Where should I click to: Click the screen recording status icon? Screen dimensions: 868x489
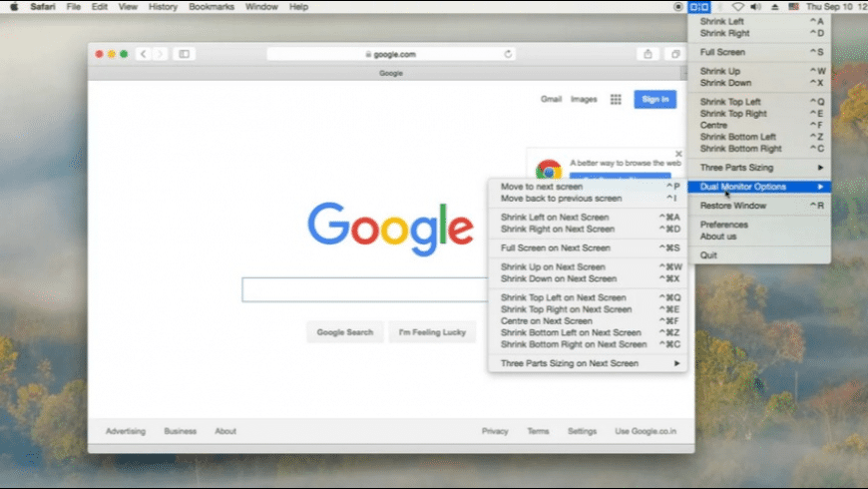pyautogui.click(x=677, y=7)
